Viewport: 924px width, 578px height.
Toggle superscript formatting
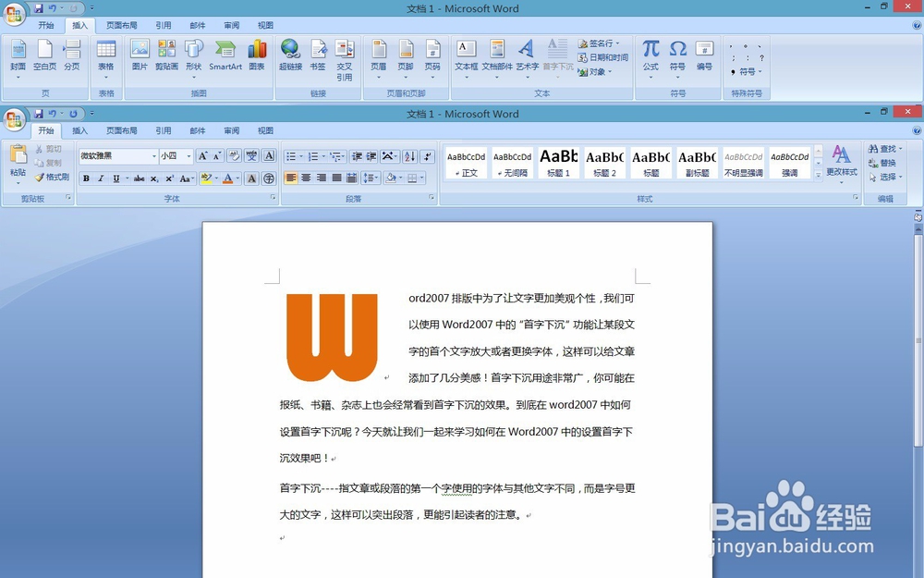[169, 178]
